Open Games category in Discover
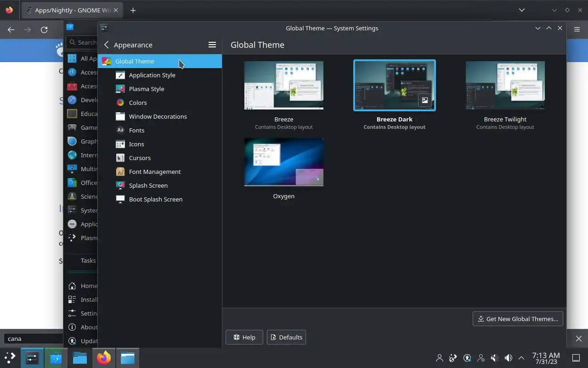 pyautogui.click(x=81, y=127)
